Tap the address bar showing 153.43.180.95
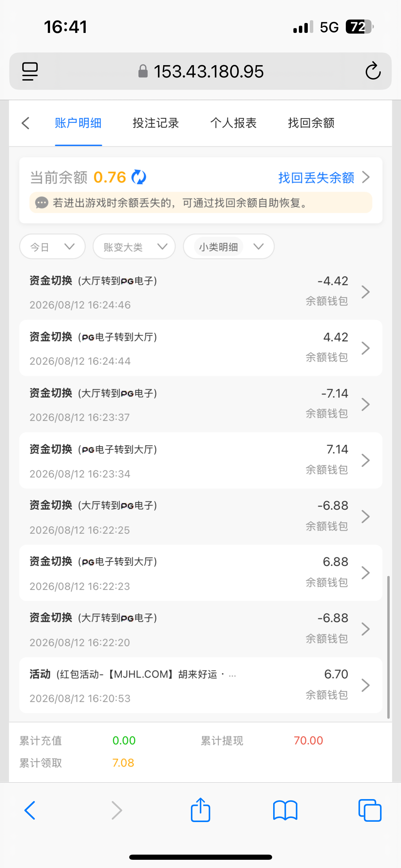Image resolution: width=401 pixels, height=868 pixels. pyautogui.click(x=200, y=71)
